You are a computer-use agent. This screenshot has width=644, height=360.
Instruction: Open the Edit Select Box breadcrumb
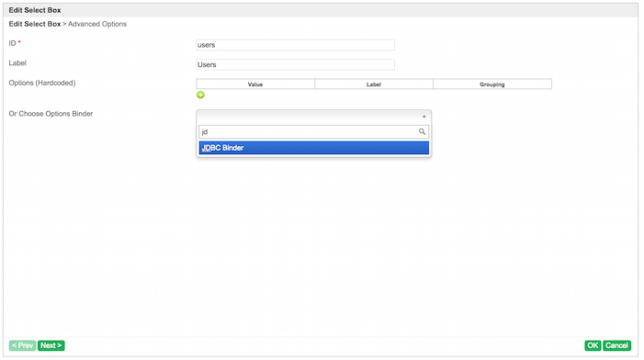[35, 24]
